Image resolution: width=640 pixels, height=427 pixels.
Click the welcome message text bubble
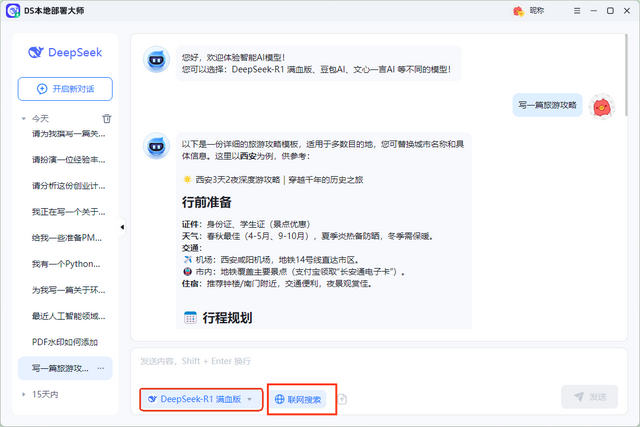[x=318, y=64]
